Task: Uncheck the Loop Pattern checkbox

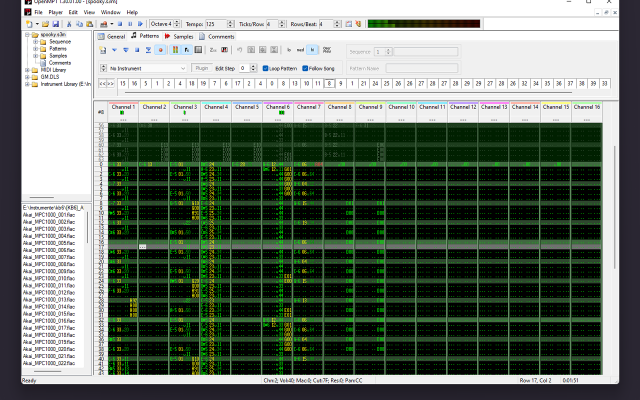Action: pos(266,68)
